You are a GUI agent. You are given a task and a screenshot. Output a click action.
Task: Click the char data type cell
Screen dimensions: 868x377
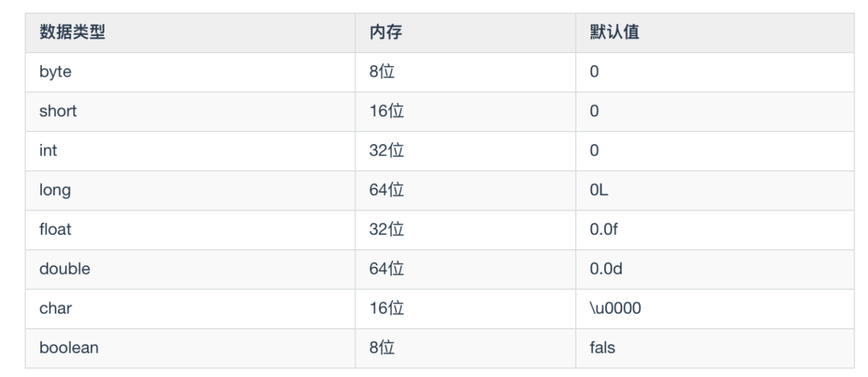click(x=54, y=309)
